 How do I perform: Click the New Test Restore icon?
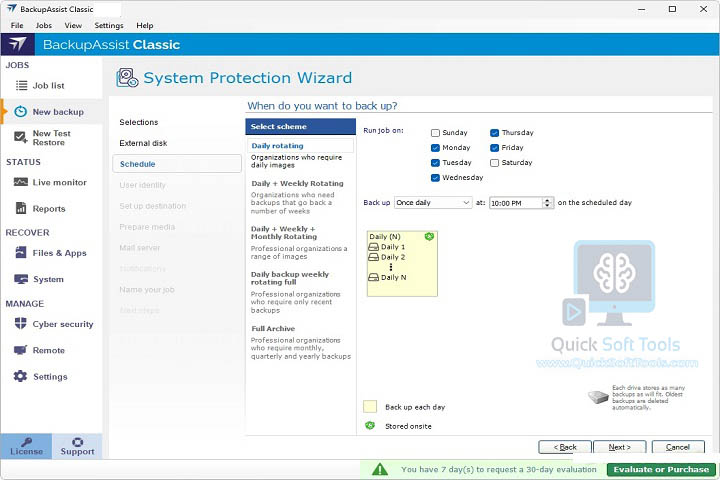click(x=21, y=137)
